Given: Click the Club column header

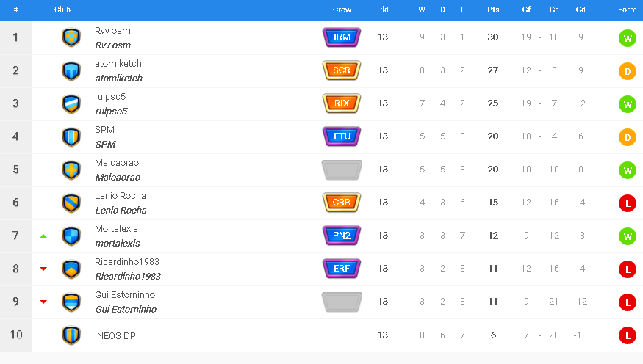Looking at the screenshot, I should coord(62,10).
